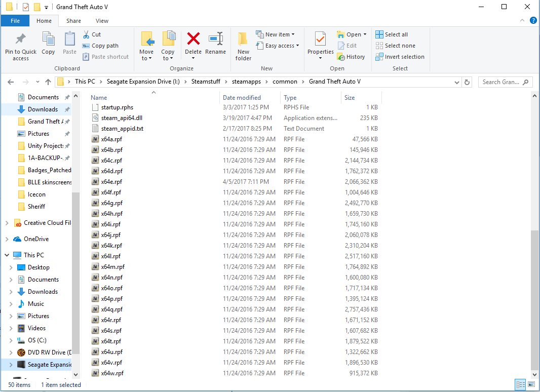Open the Copy to dropdown

(x=168, y=46)
